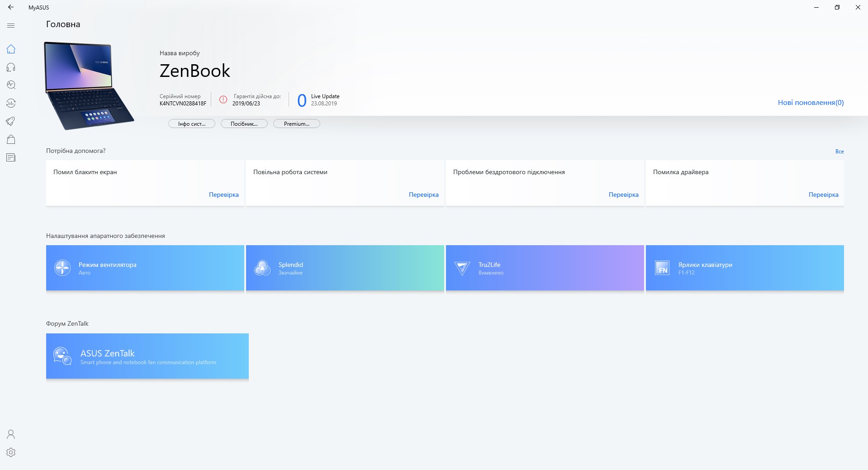Click the ZenBook laptop image
Viewport: 868px width, 470px height.
point(89,85)
